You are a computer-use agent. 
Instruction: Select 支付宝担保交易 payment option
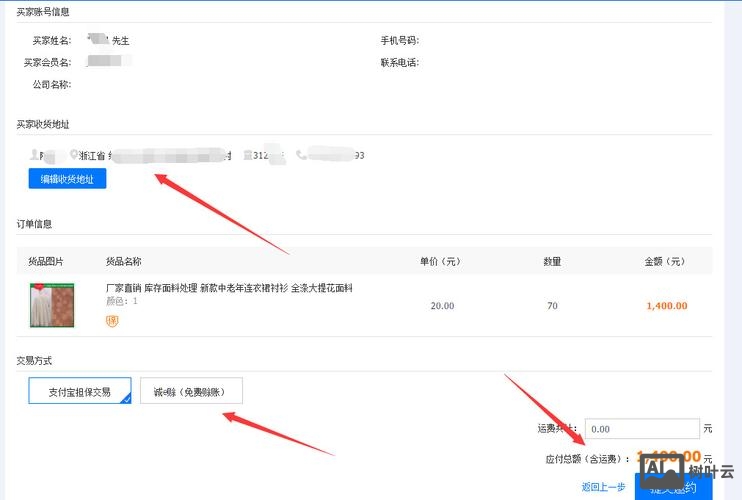80,392
